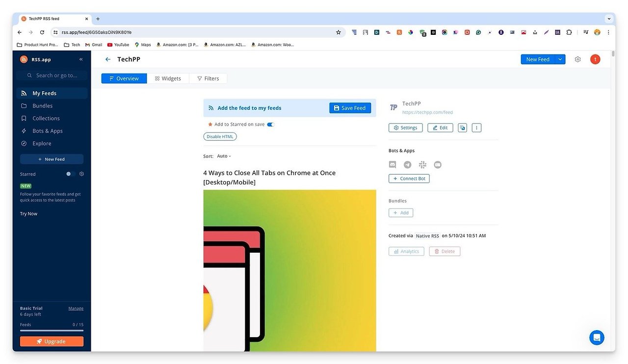Open the Intercom chat bubble
The image size is (628, 364).
597,338
